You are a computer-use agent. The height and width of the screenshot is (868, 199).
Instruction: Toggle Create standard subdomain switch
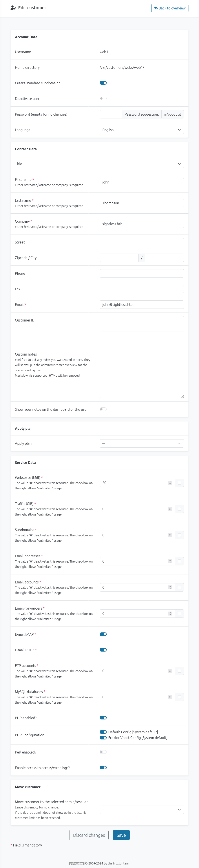pos(103,83)
